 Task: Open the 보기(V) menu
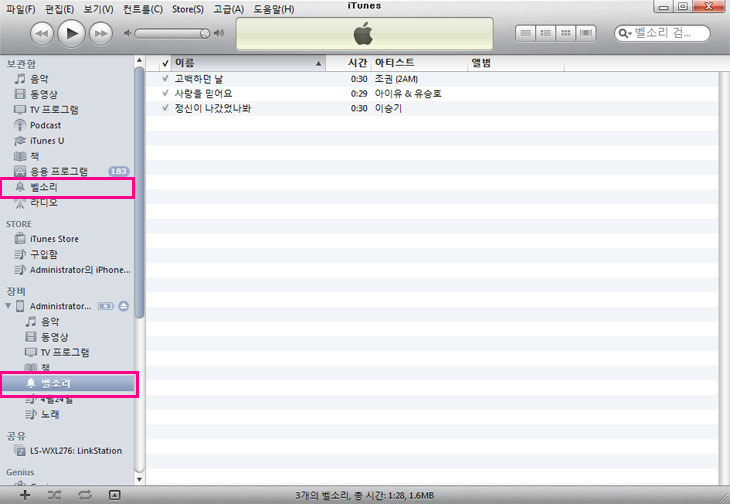point(99,9)
